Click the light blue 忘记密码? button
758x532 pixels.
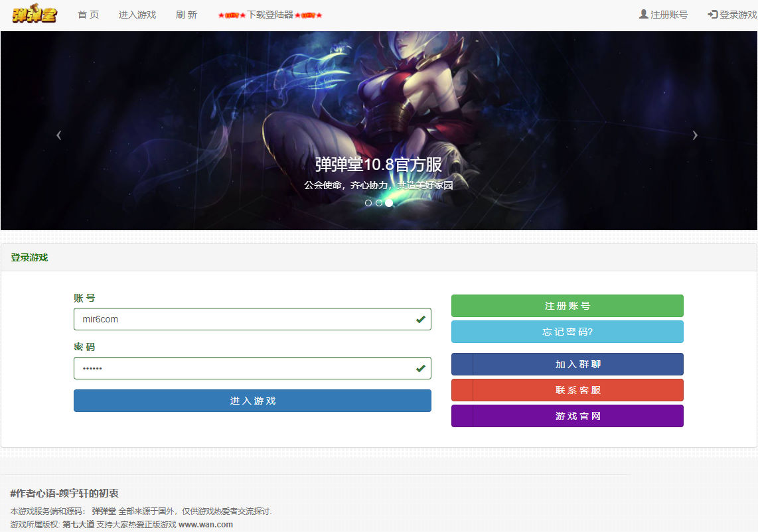coord(568,332)
